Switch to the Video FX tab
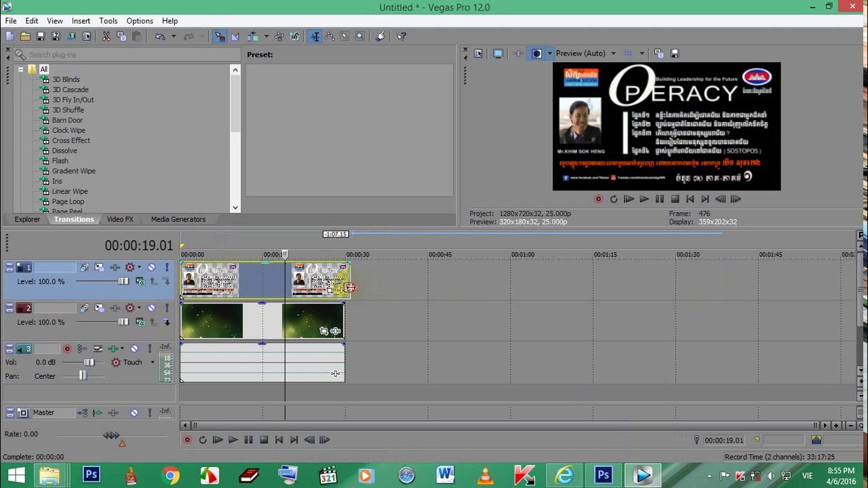This screenshot has width=868, height=488. 120,219
